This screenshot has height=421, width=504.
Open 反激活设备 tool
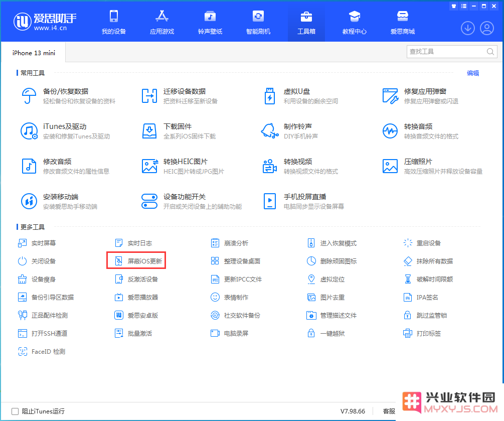(136, 279)
